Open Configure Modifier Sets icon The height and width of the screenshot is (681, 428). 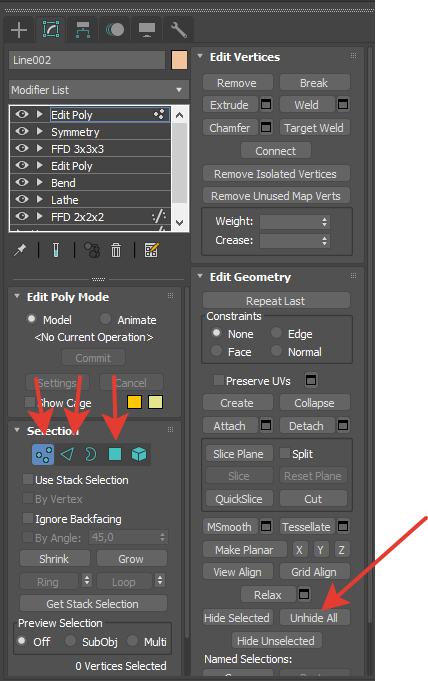pos(152,250)
